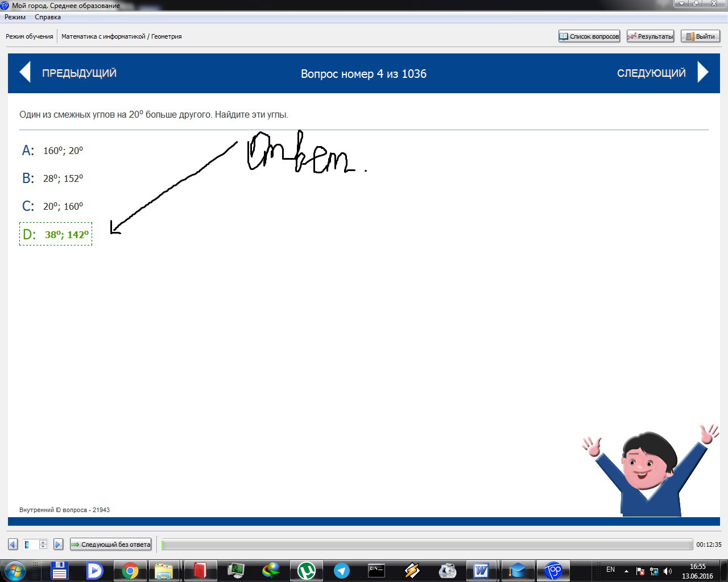The height and width of the screenshot is (582, 728).
Task: Pick highlighted answer D: 38°; 142°
Action: [x=67, y=235]
